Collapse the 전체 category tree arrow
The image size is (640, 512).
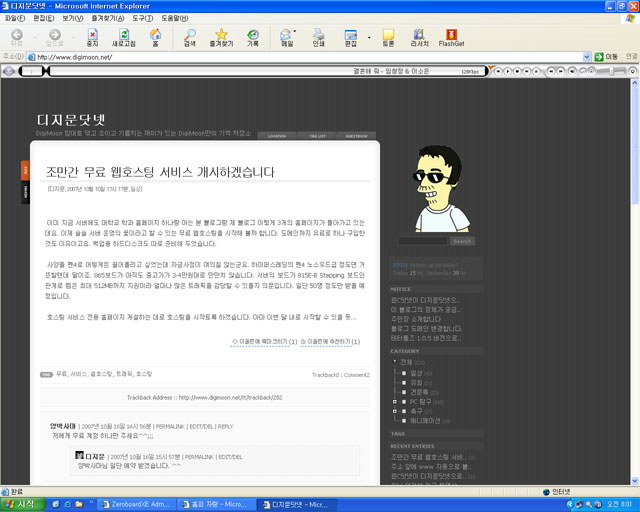click(395, 361)
